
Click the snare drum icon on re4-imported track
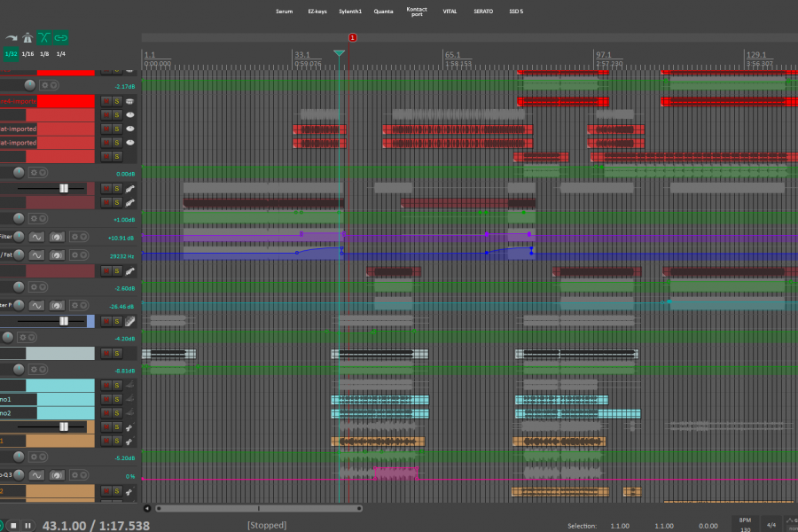pyautogui.click(x=130, y=101)
